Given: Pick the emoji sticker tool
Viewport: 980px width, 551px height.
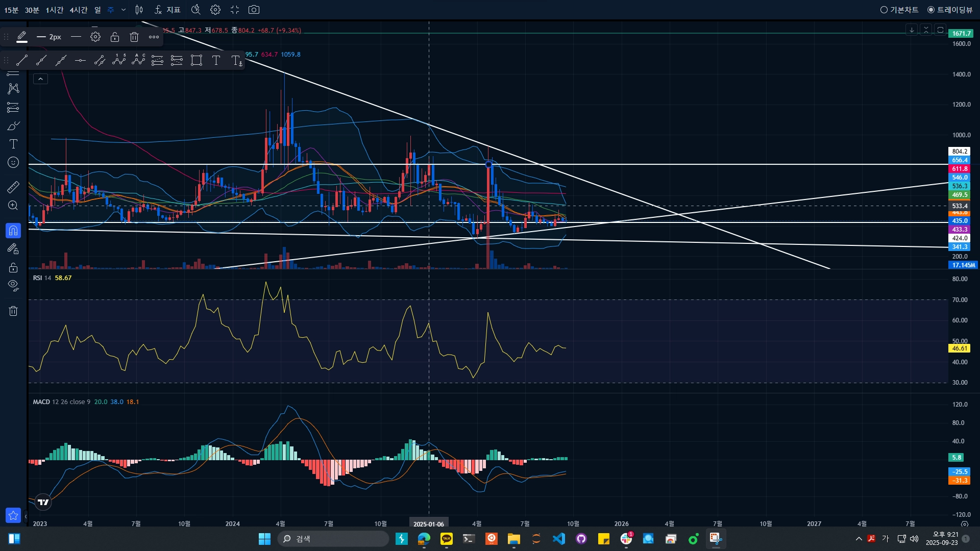Looking at the screenshot, I should point(13,162).
